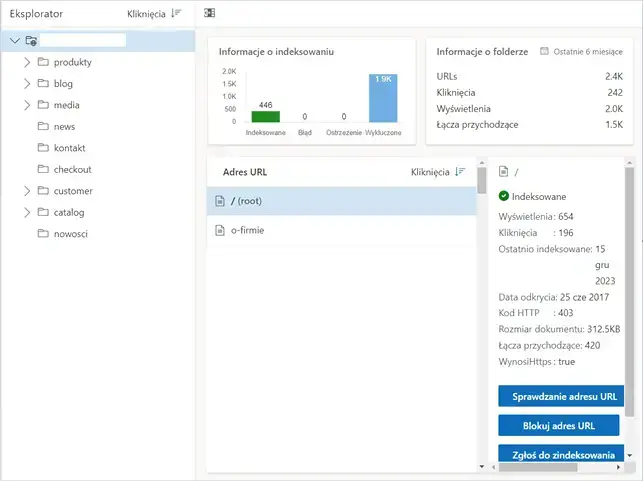
Task: Click the sort icon in Adres URL header
Action: coord(460,172)
